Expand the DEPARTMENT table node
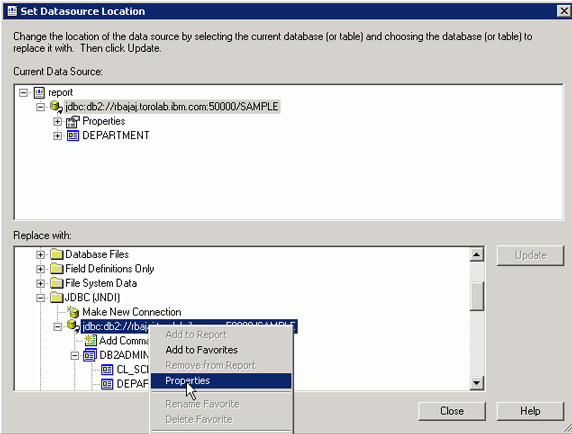The width and height of the screenshot is (572, 434). point(57,136)
